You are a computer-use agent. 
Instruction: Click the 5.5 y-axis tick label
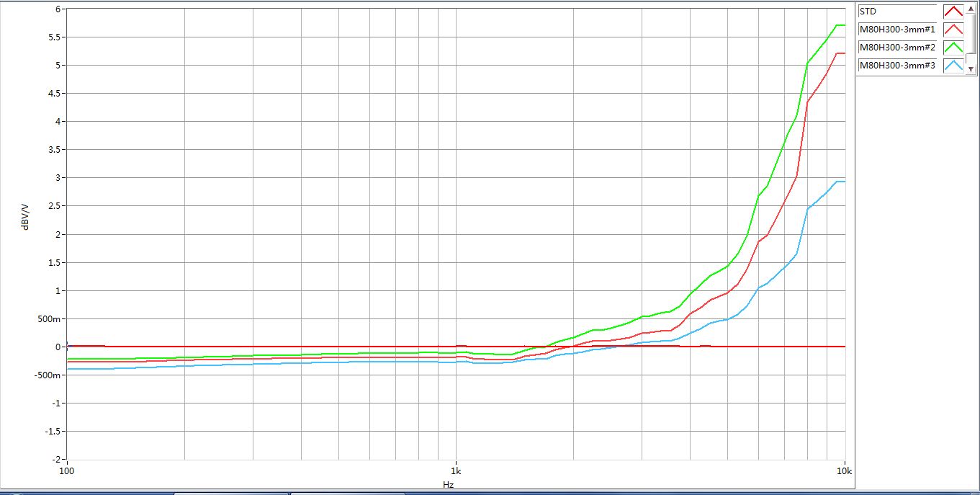[52, 37]
